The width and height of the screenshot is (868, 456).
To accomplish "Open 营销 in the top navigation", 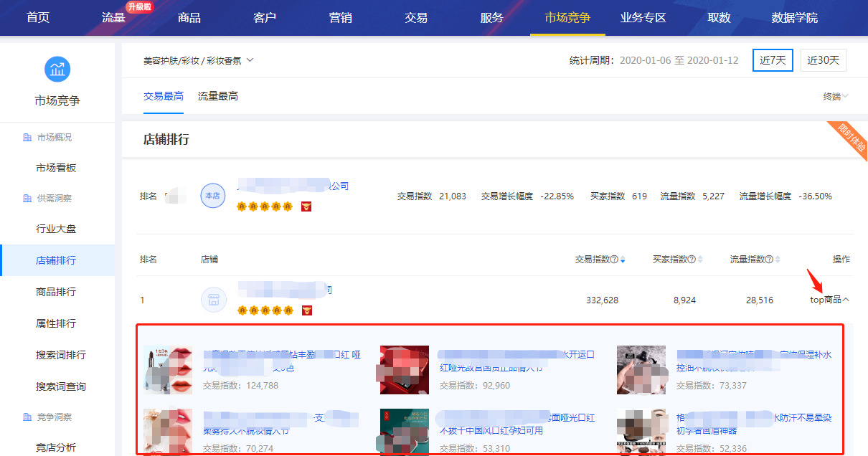I will click(341, 18).
